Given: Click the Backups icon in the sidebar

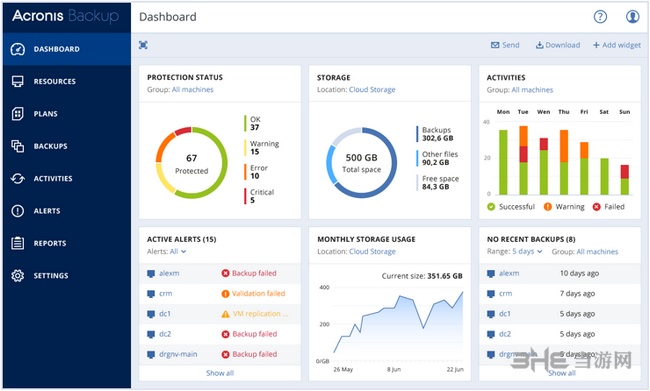Looking at the screenshot, I should (17, 146).
